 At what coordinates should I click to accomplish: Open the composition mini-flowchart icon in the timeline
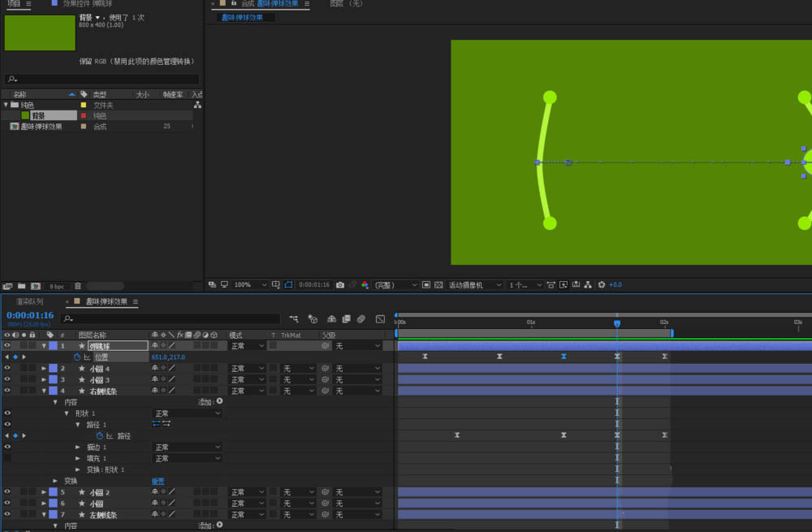coord(294,319)
